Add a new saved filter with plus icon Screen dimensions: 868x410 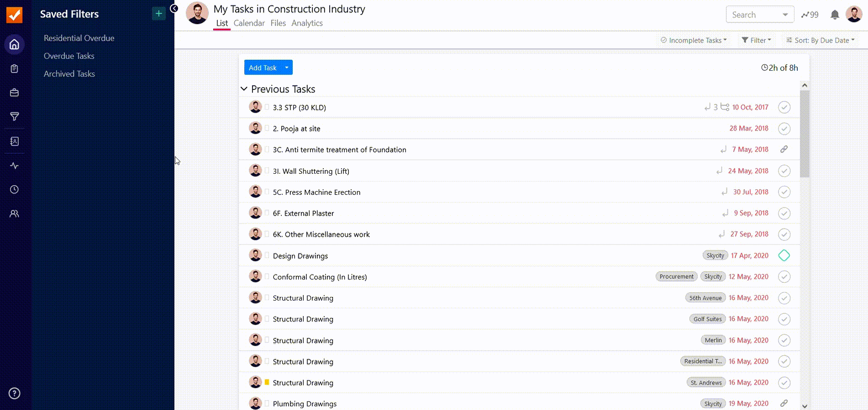pyautogui.click(x=158, y=14)
